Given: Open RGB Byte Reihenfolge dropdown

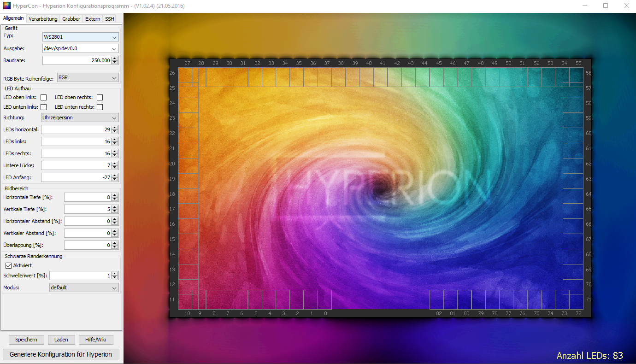Looking at the screenshot, I should 88,77.
